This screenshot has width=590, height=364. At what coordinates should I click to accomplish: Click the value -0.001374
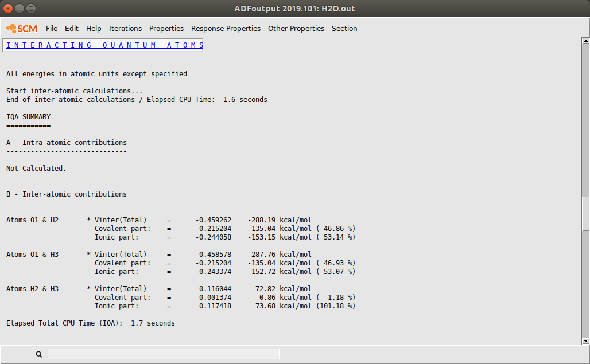[x=214, y=298]
